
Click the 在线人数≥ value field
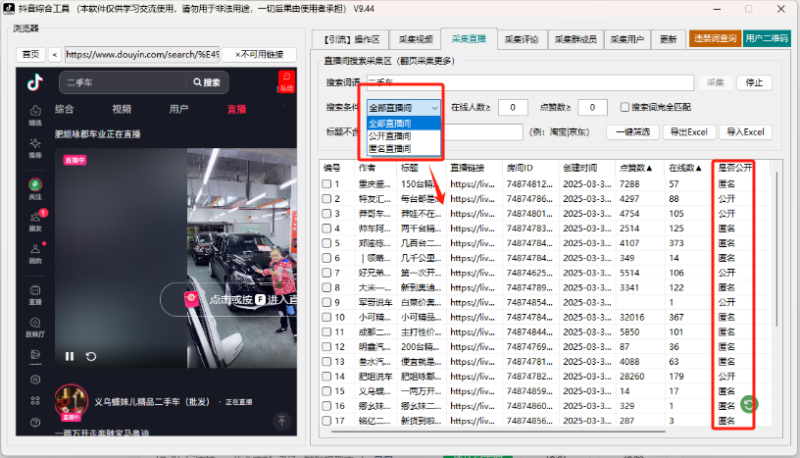click(x=512, y=107)
